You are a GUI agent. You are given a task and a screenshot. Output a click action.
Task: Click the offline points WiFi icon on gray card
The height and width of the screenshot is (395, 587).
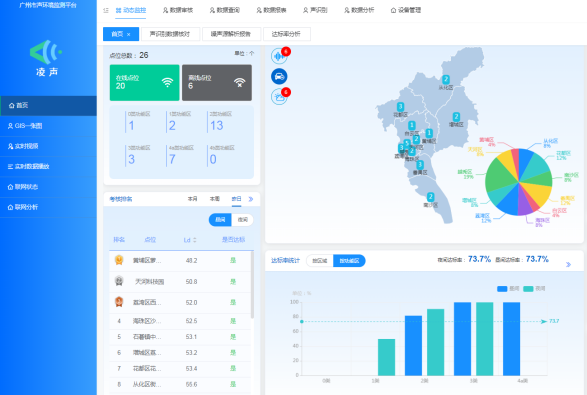coord(240,82)
